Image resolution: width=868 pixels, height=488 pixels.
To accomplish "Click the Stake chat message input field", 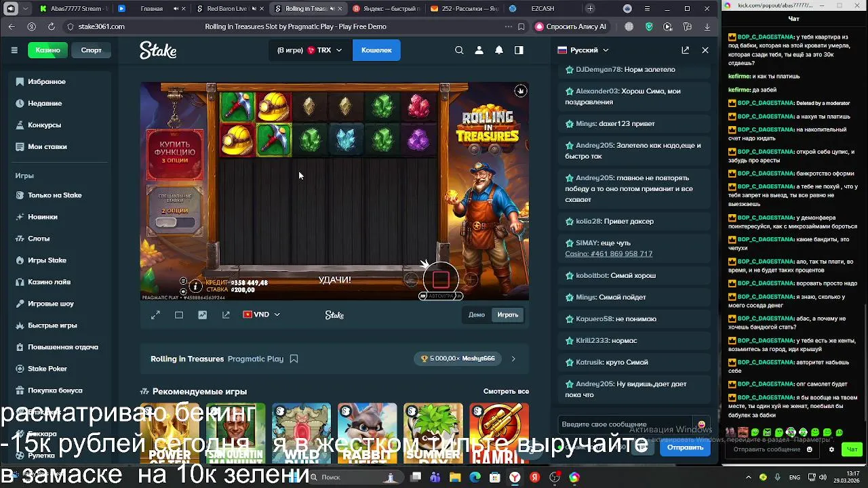I will tap(626, 425).
